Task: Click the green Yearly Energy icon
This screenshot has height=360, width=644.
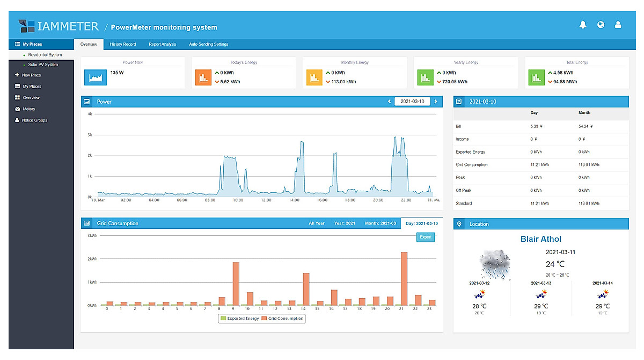Action: 425,77
